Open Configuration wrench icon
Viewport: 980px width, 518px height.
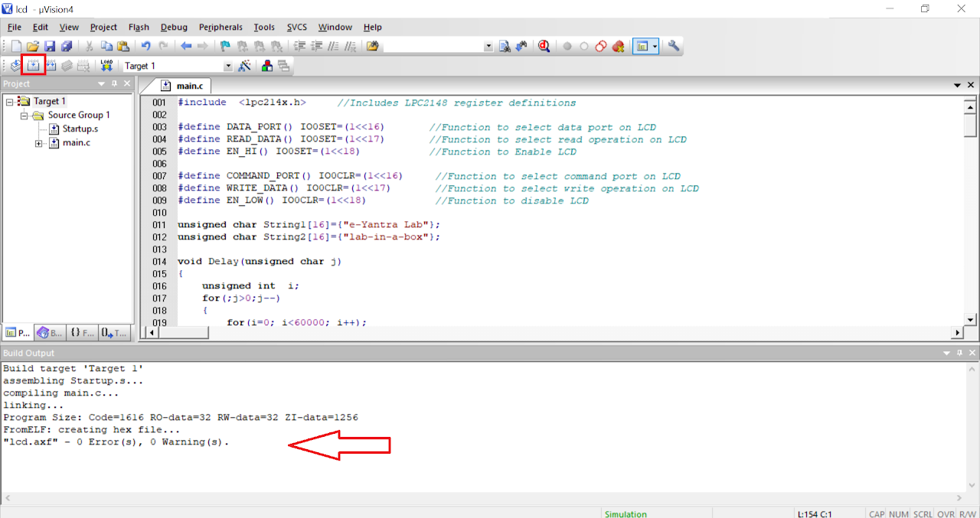click(x=674, y=46)
